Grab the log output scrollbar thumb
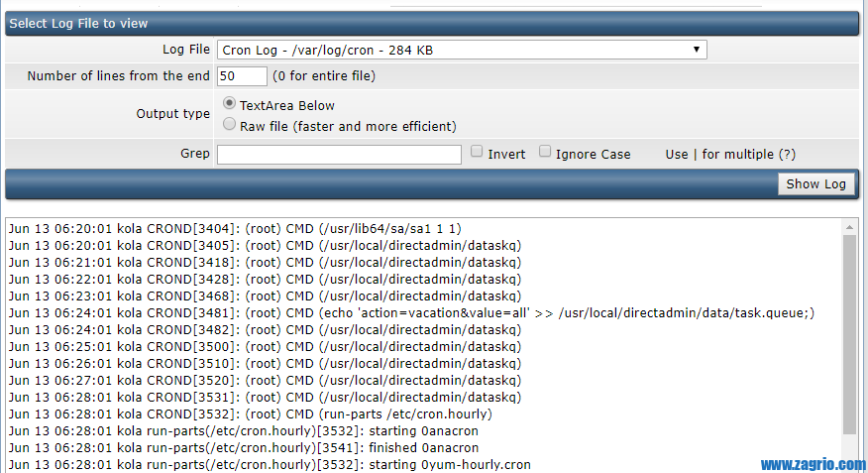 tap(849, 332)
